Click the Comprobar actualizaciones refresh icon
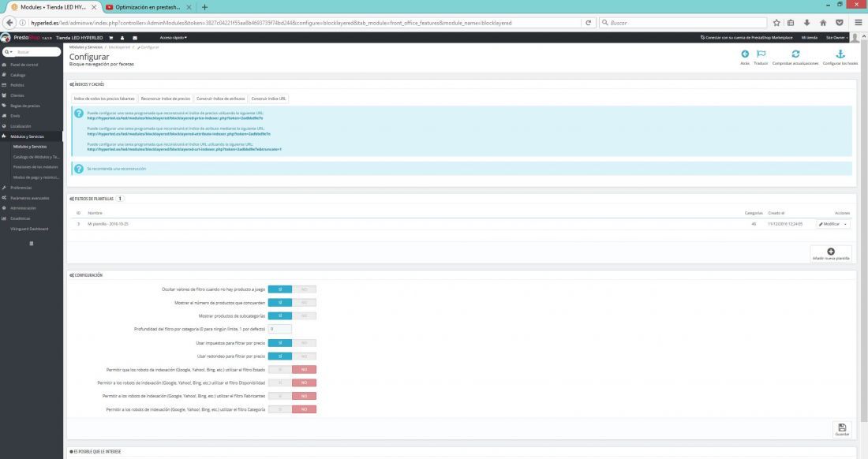 (x=795, y=54)
